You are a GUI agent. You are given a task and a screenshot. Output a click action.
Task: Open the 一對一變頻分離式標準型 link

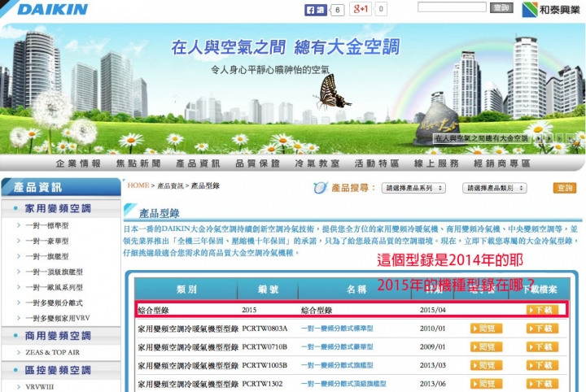coord(337,329)
